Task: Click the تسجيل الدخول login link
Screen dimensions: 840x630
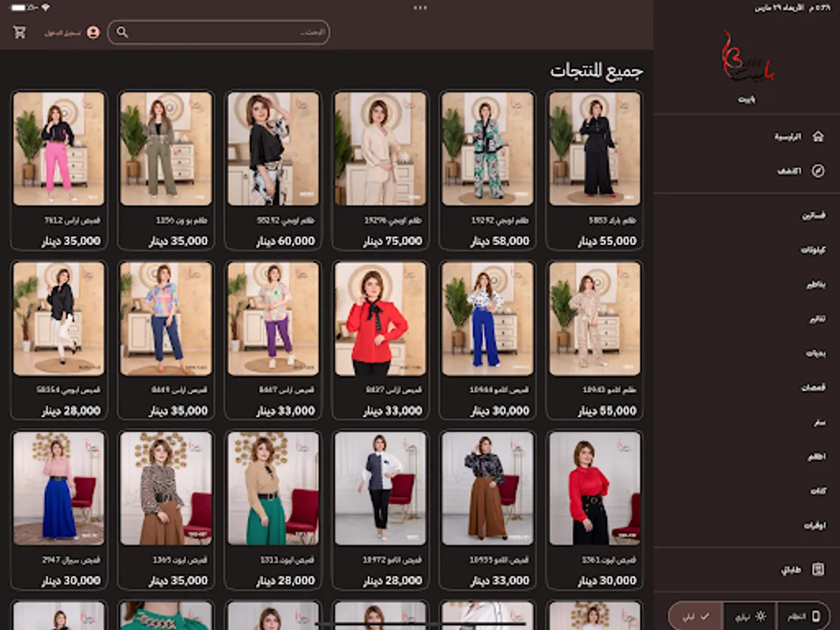Action: pyautogui.click(x=63, y=33)
